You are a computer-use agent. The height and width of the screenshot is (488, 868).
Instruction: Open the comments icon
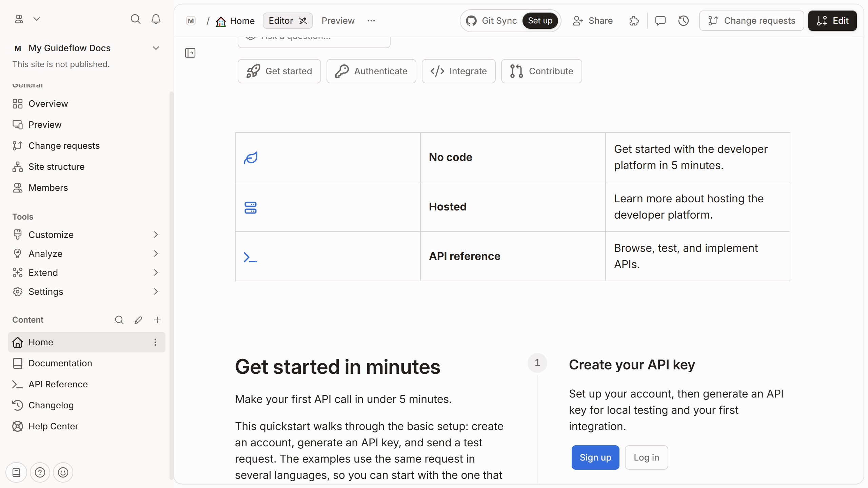coord(660,21)
